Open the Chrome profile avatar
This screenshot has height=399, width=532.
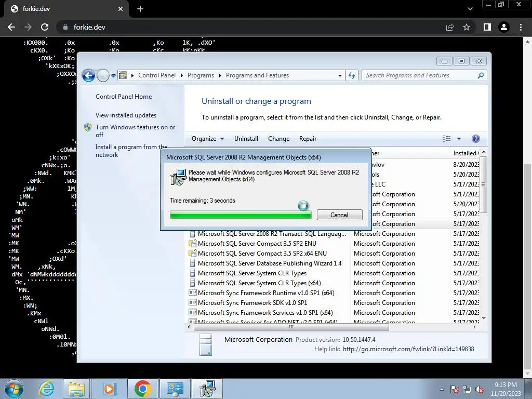(x=504, y=27)
